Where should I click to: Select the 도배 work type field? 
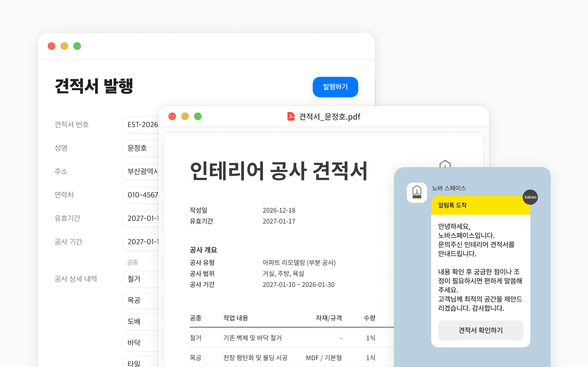(141, 322)
